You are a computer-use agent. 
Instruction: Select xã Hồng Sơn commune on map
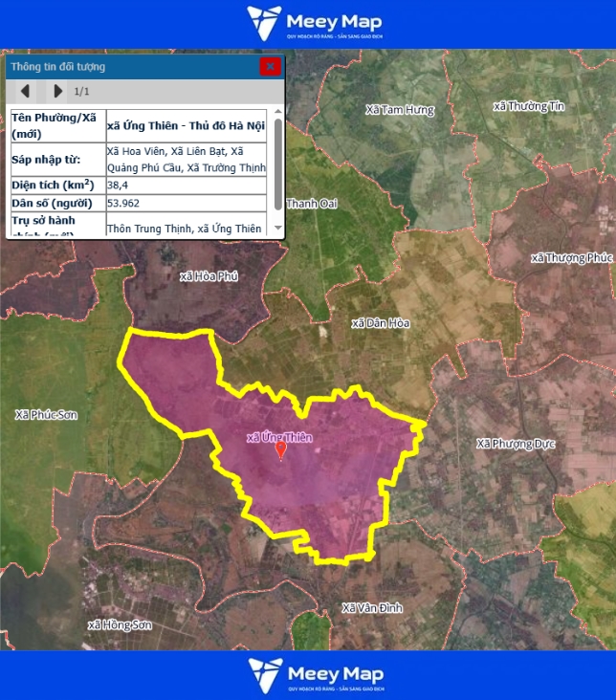point(120,624)
